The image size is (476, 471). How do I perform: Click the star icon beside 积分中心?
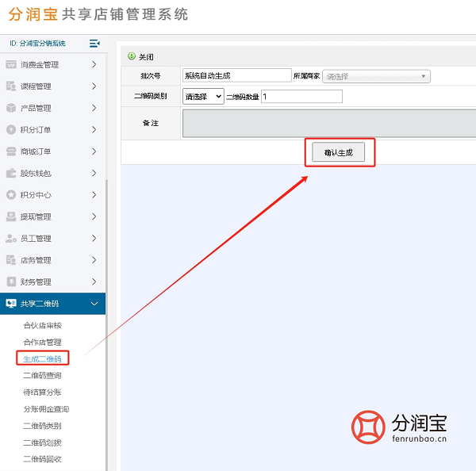pyautogui.click(x=11, y=195)
